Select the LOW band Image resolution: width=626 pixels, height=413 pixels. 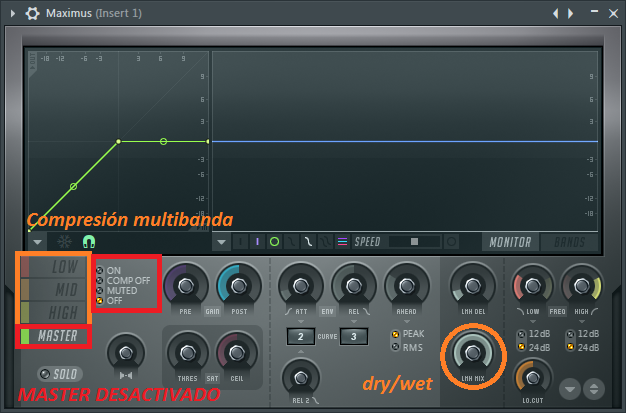pyautogui.click(x=53, y=267)
